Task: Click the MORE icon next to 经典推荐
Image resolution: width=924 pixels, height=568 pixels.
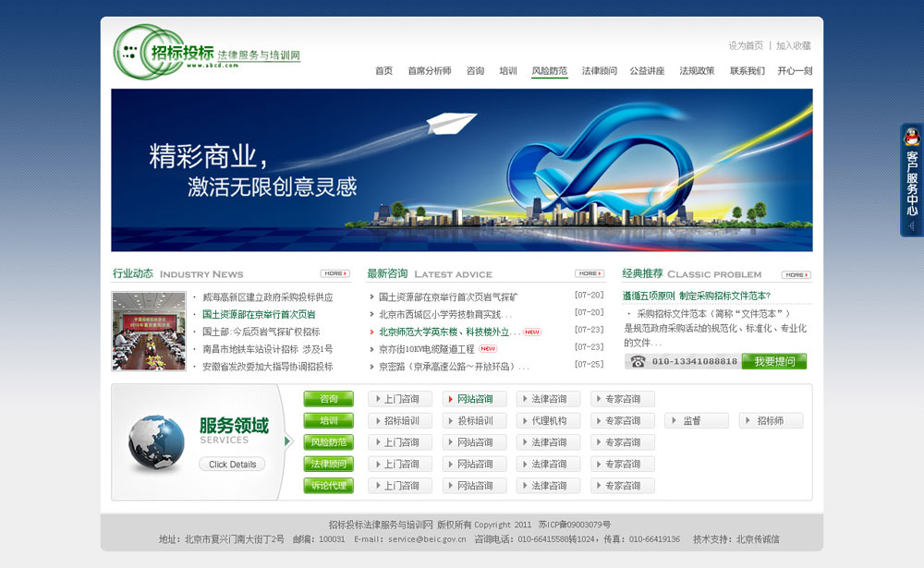Action: (796, 274)
